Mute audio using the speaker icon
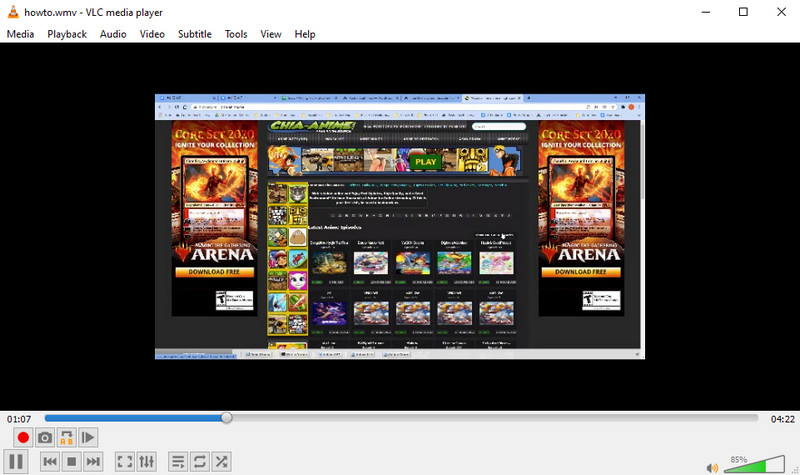Screen dimensions: 800x475 point(712,467)
